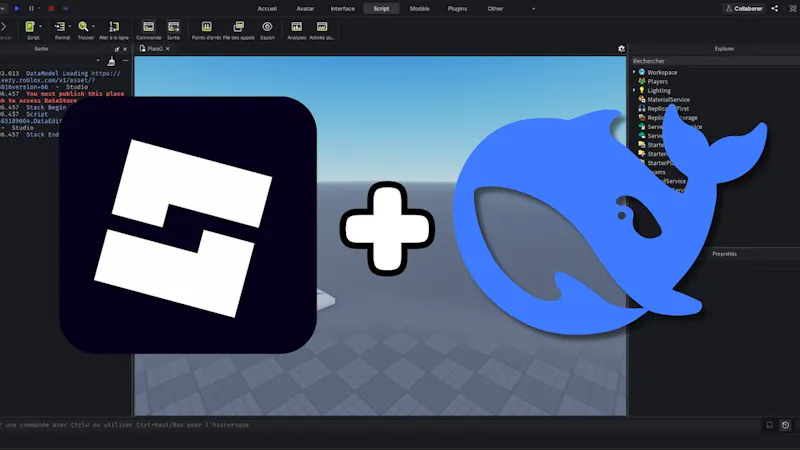Select MaterialService in the Explorer

[x=668, y=100]
